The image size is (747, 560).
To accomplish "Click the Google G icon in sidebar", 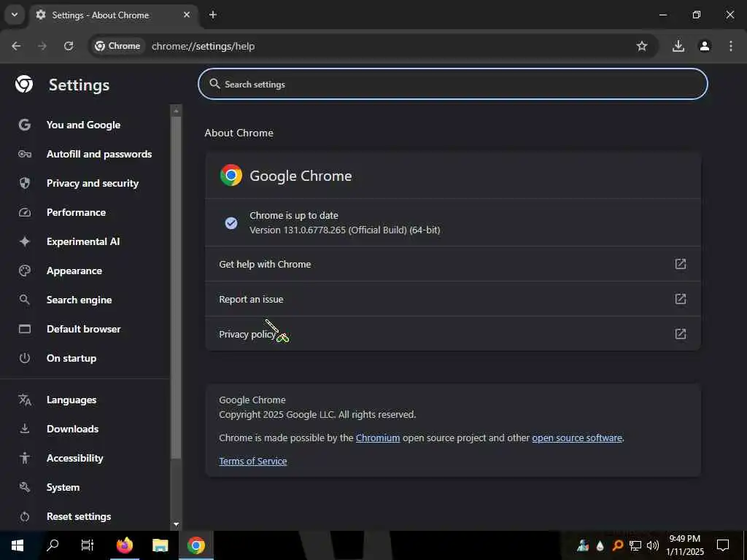I will [25, 125].
